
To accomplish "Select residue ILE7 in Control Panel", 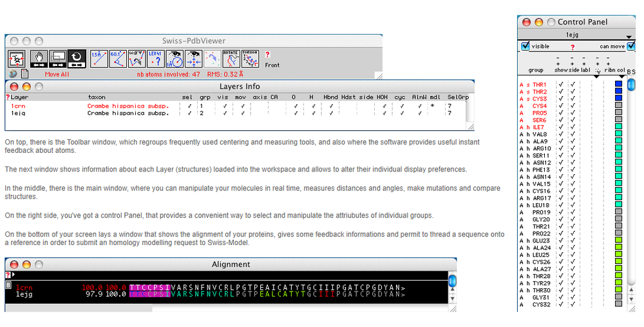I will (x=538, y=127).
